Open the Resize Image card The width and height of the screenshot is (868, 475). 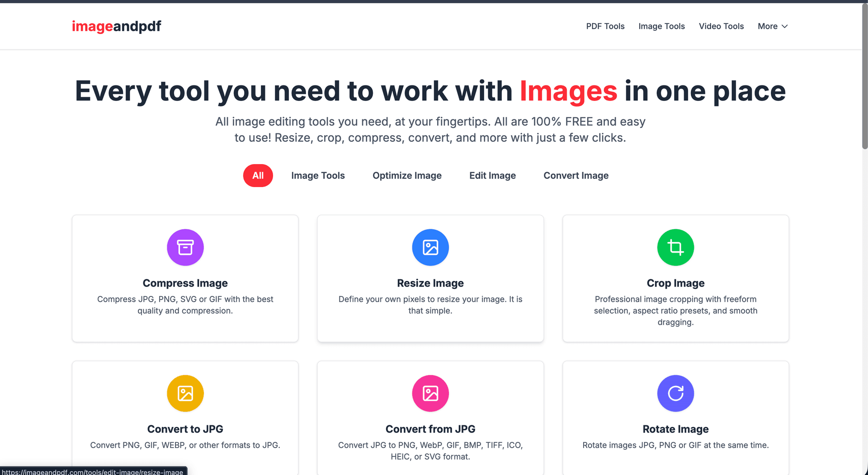click(x=430, y=278)
